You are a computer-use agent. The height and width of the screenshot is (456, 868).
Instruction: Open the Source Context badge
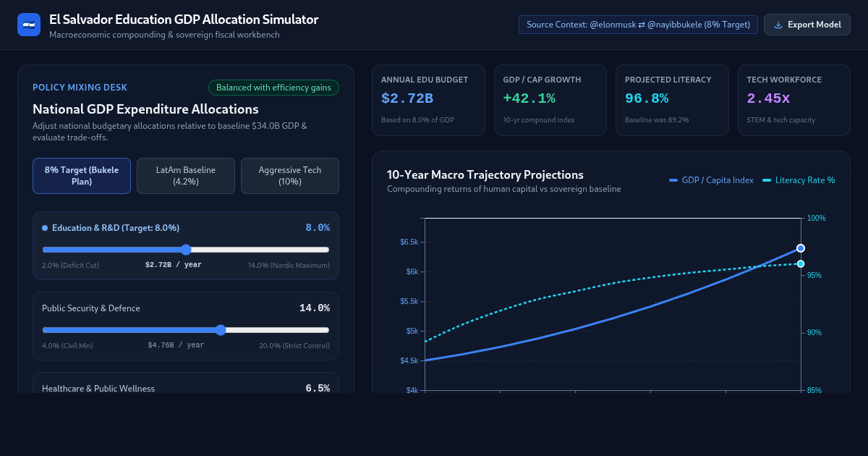click(x=638, y=25)
